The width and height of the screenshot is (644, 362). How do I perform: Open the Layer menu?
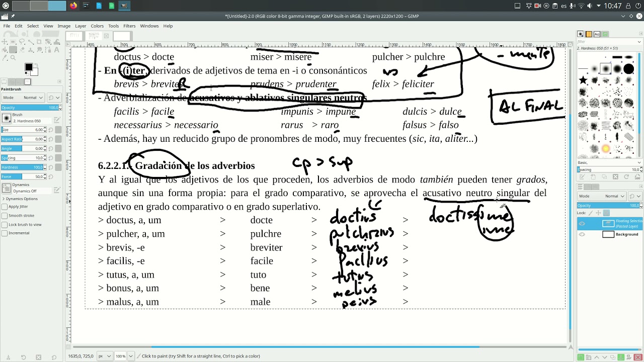pos(80,26)
